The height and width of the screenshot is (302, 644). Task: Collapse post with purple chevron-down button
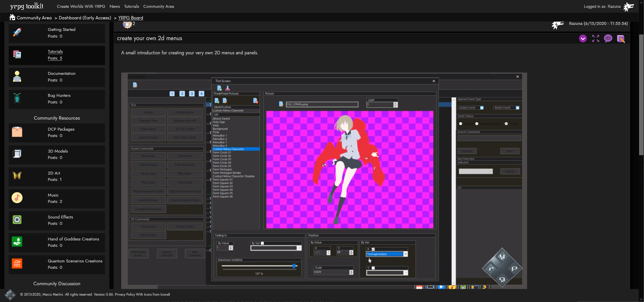pyautogui.click(x=583, y=38)
